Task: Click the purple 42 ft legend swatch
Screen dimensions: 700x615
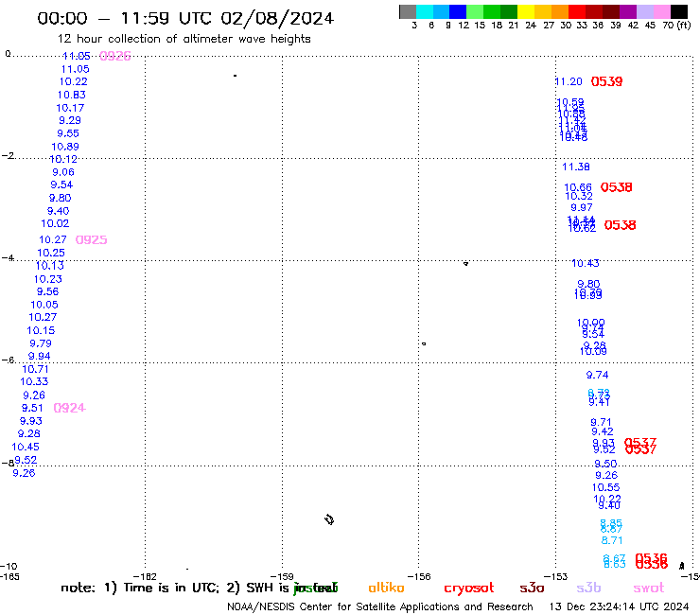Action: pyautogui.click(x=628, y=11)
